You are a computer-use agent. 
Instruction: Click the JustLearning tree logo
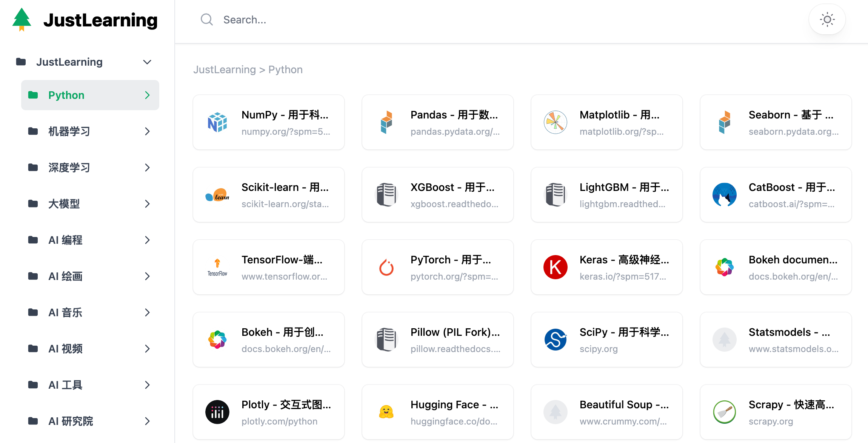tap(22, 20)
